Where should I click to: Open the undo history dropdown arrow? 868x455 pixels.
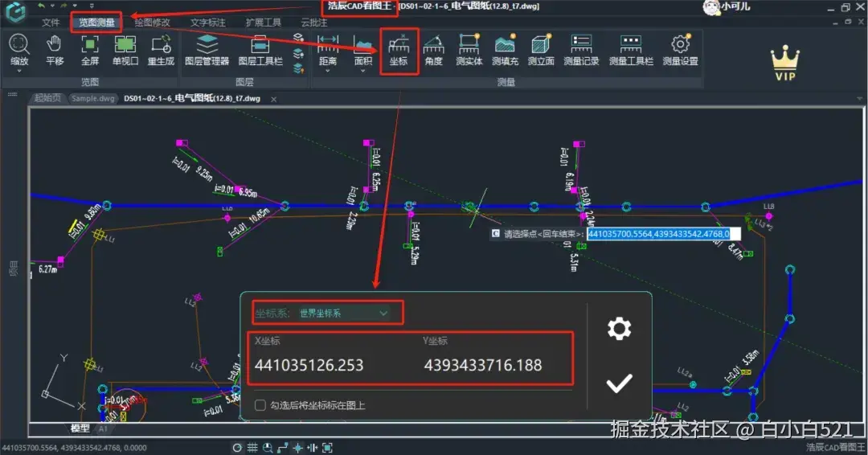click(52, 6)
